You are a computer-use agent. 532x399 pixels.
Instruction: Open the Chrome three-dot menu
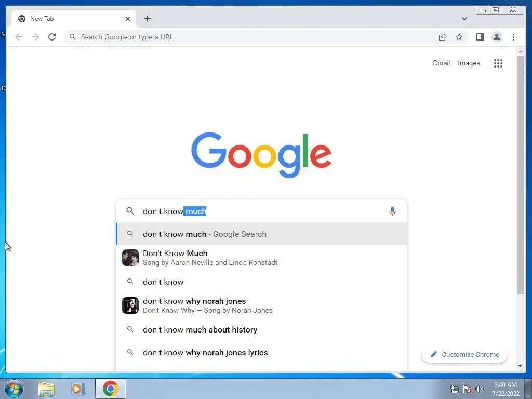pyautogui.click(x=513, y=37)
